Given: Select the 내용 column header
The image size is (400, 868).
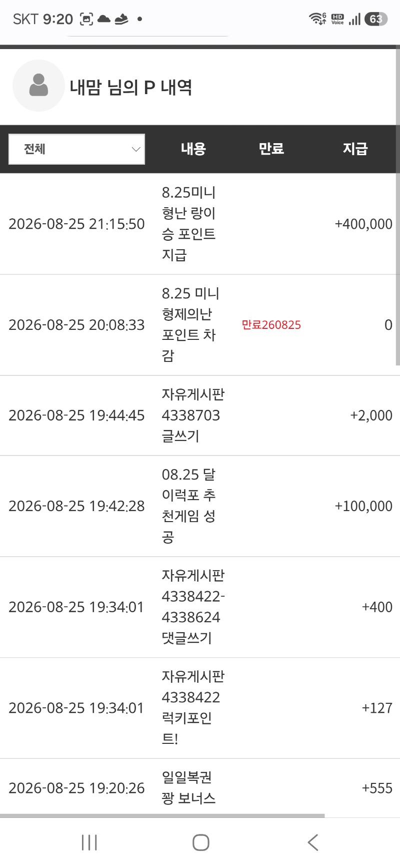Looking at the screenshot, I should (193, 149).
